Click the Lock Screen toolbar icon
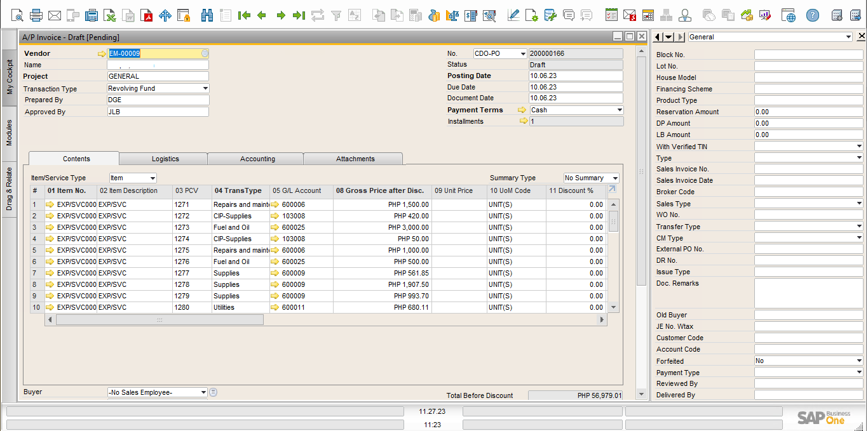This screenshot has height=431, width=868. click(184, 15)
